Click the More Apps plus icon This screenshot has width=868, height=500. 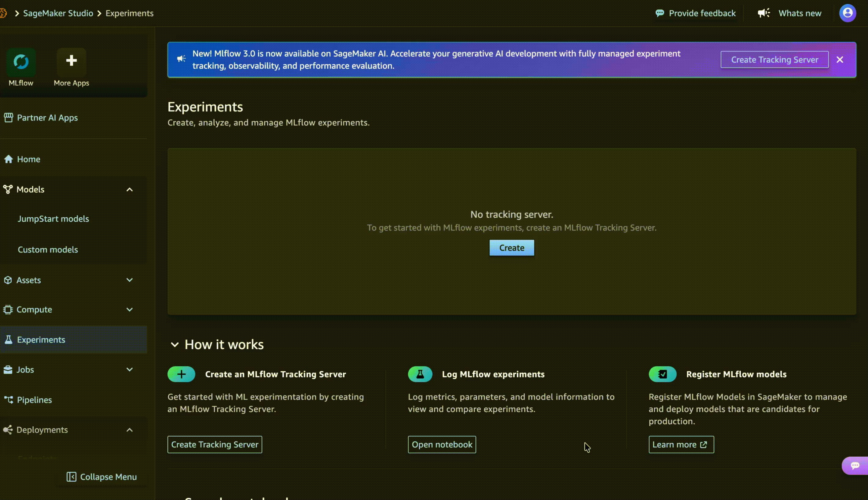(72, 61)
